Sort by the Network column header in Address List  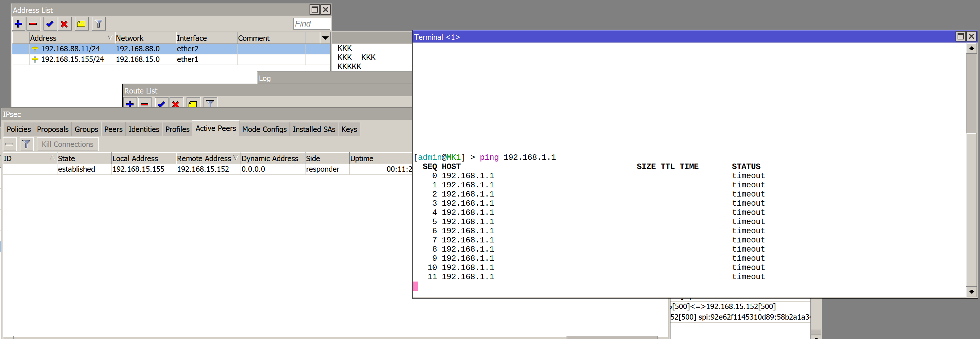coord(145,38)
